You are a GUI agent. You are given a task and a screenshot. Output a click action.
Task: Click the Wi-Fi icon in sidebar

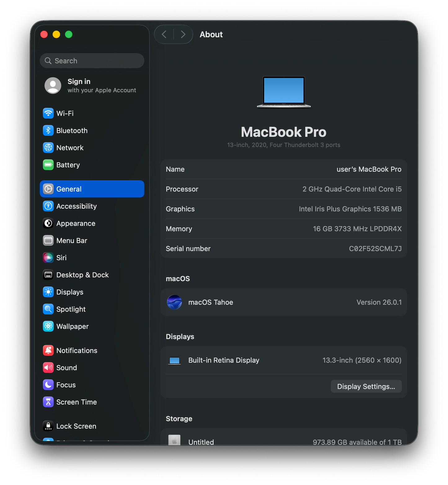coord(48,113)
